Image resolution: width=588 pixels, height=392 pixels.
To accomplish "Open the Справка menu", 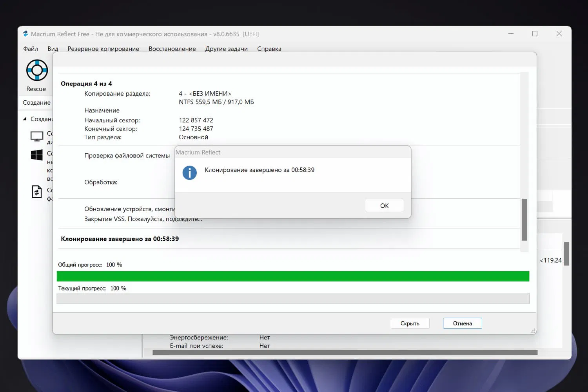I will pyautogui.click(x=269, y=49).
